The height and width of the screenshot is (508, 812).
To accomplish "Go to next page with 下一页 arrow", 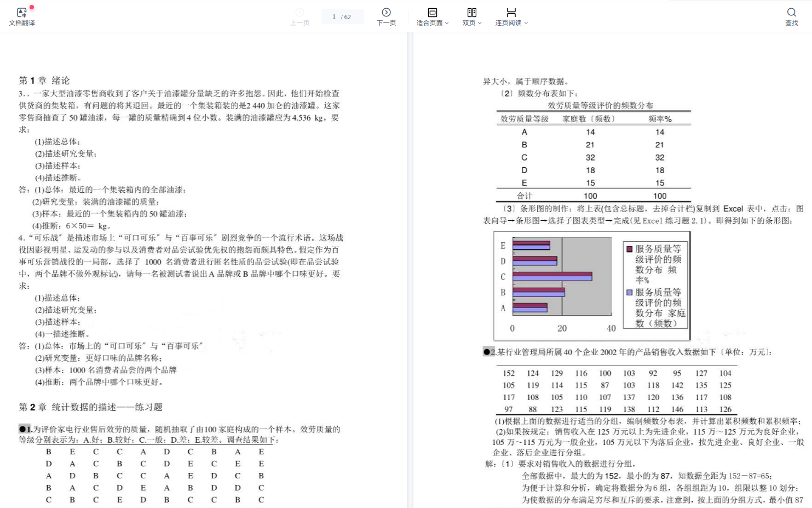I will pyautogui.click(x=386, y=12).
